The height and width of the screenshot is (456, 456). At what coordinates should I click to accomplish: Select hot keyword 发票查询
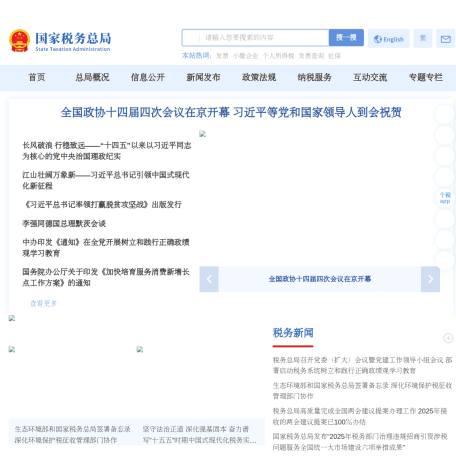pos(311,56)
